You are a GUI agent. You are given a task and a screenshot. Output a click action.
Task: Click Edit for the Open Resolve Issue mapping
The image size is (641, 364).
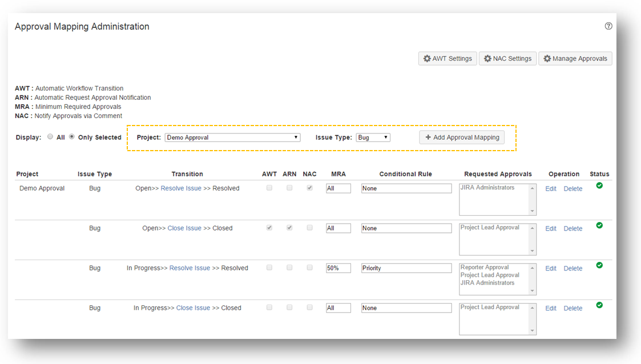tap(550, 189)
